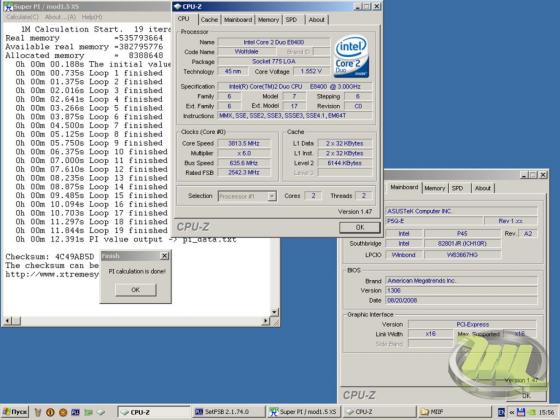Click the Loop 19 finished line
This screenshot has width=560, height=420.
click(x=91, y=231)
